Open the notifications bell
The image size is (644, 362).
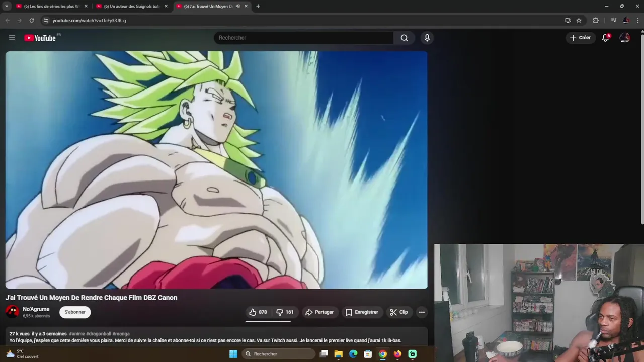(x=606, y=38)
